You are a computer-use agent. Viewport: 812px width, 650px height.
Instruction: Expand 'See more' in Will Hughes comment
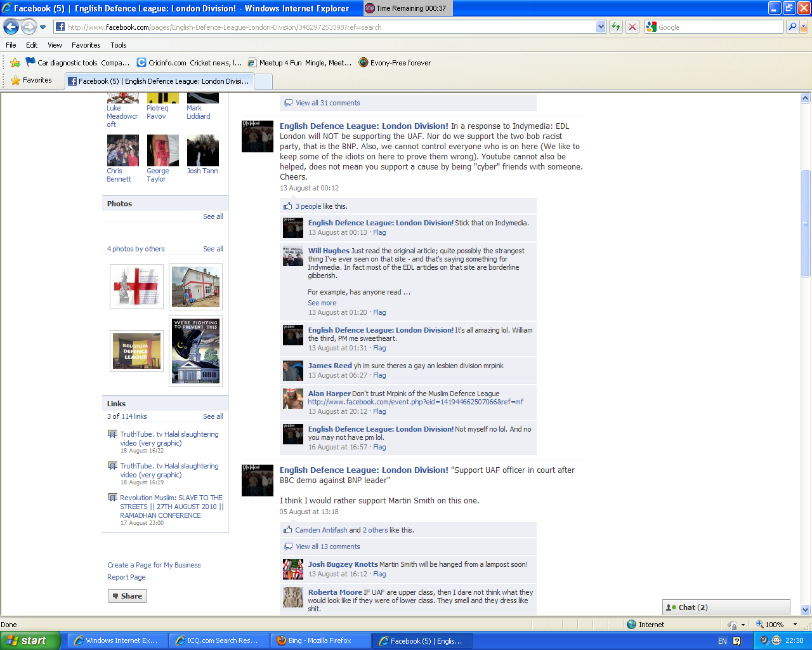click(322, 303)
